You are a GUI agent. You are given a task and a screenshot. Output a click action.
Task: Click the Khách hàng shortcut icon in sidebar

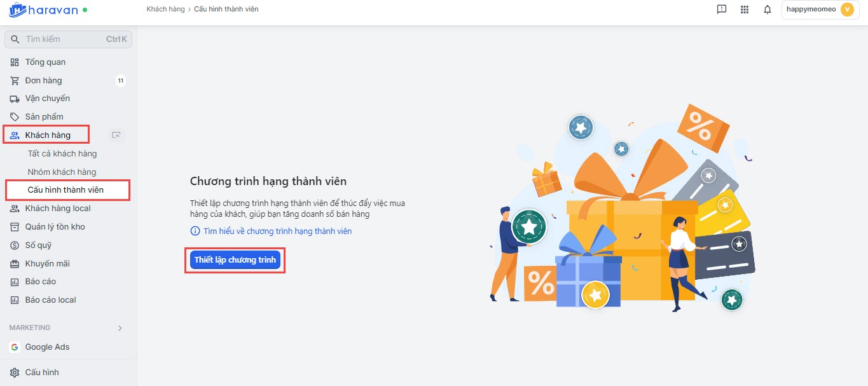pos(116,135)
